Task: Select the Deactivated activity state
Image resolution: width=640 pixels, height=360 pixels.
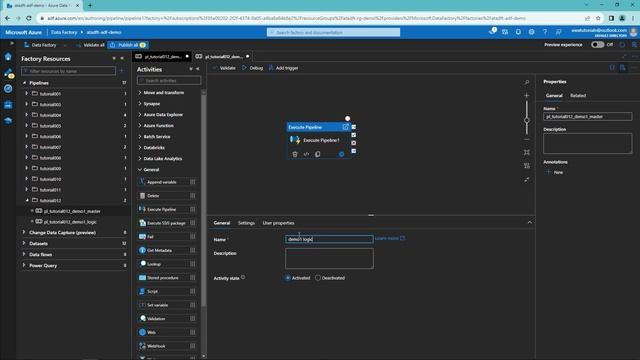Action: pyautogui.click(x=318, y=278)
